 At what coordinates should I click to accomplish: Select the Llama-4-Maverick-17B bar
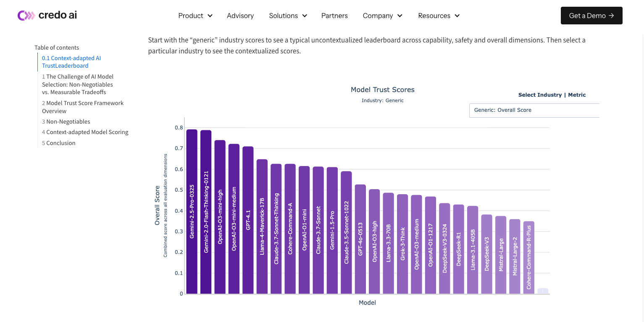(x=262, y=227)
